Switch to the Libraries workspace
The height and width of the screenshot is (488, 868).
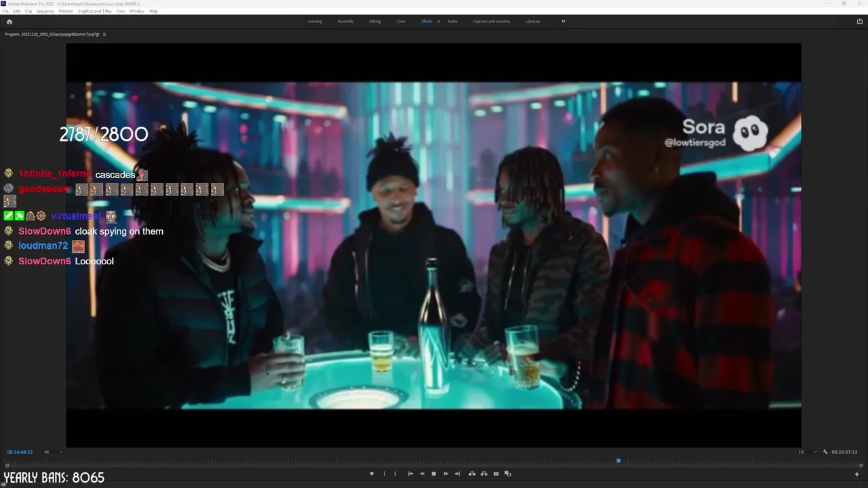(533, 22)
